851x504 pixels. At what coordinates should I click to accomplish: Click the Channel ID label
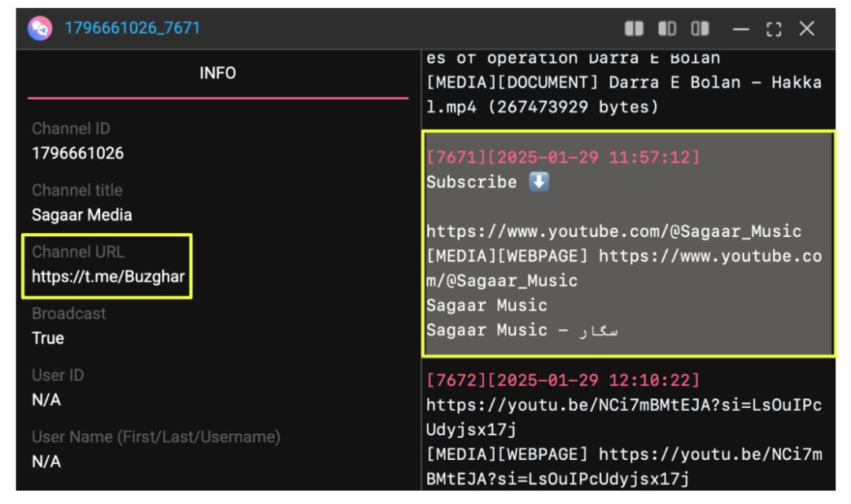(x=71, y=128)
